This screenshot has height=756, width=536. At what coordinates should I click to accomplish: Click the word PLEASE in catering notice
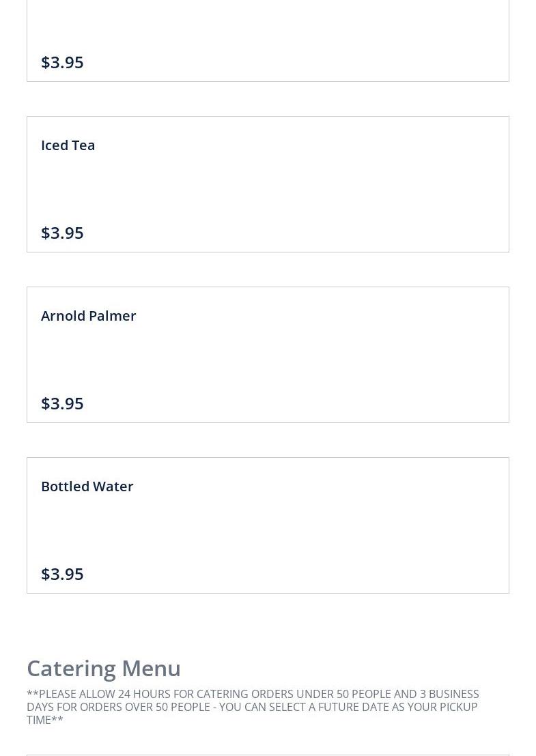click(x=57, y=694)
